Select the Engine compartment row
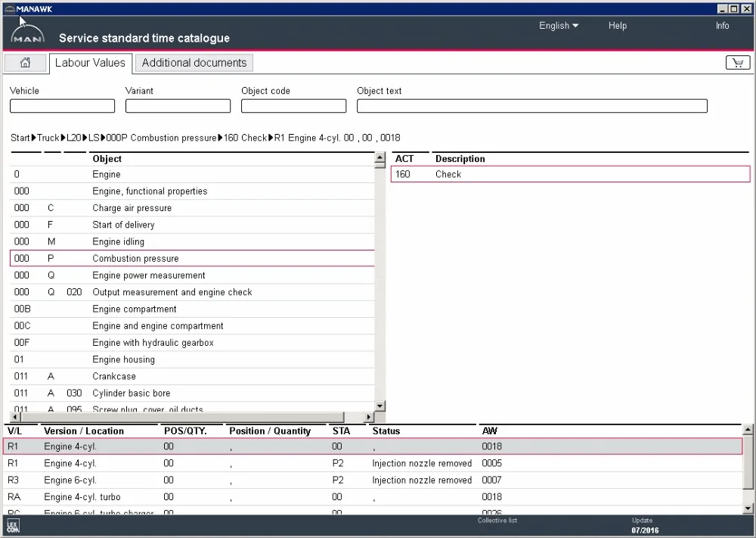Image resolution: width=756 pixels, height=538 pixels. tap(192, 309)
